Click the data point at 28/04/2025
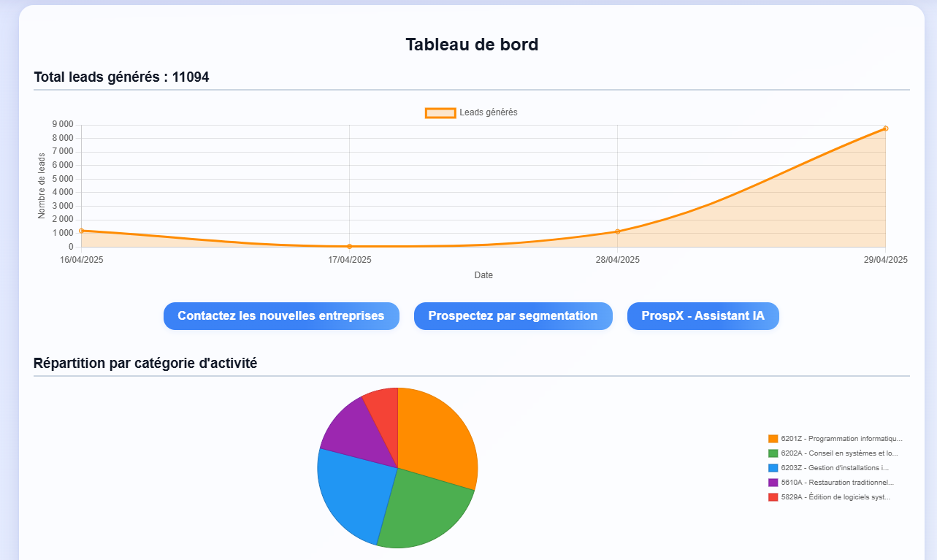This screenshot has height=560, width=937. pyautogui.click(x=617, y=231)
